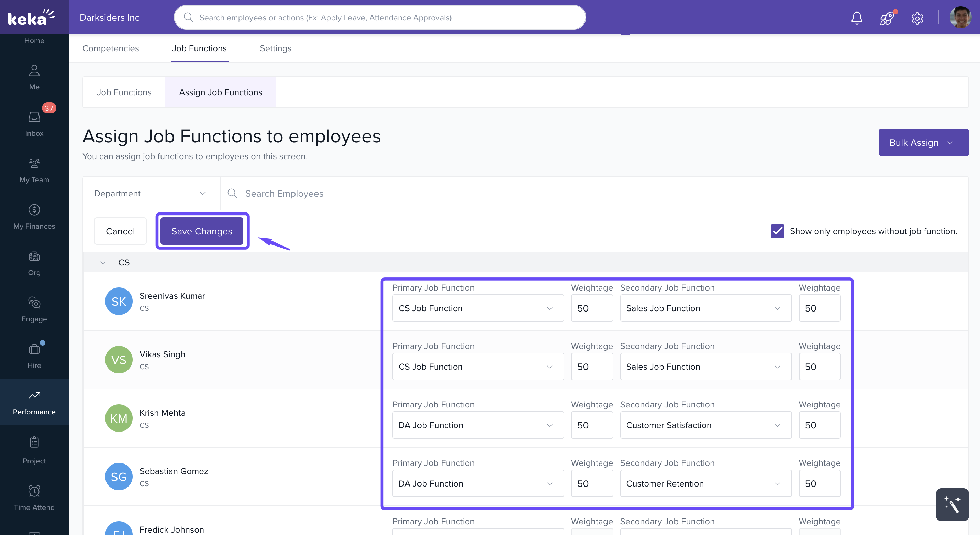Open Hire module in sidebar

click(x=34, y=356)
